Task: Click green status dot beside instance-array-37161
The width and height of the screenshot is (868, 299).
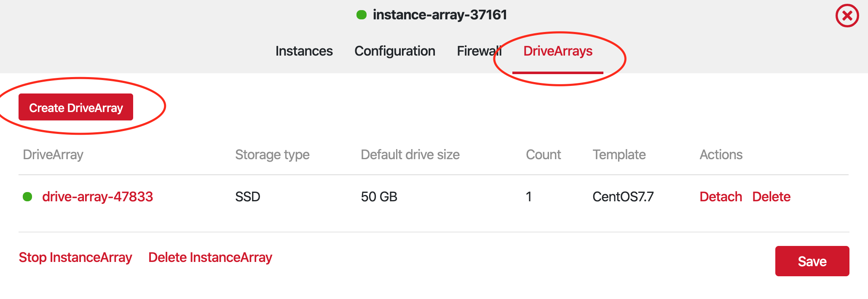Action: (x=361, y=15)
